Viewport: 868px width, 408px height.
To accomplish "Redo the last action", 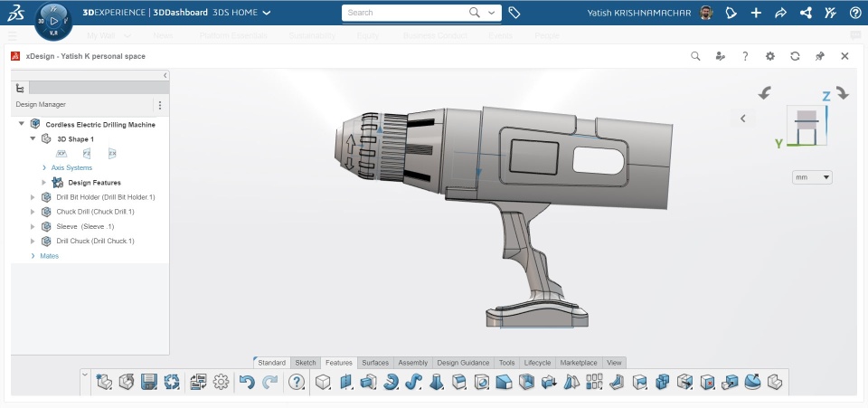I will [269, 382].
